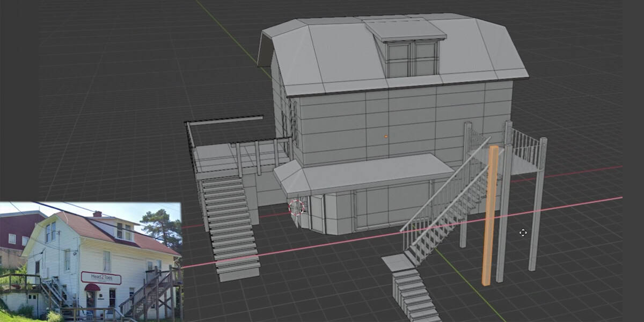Click the red door awning in photo

(x=92, y=288)
